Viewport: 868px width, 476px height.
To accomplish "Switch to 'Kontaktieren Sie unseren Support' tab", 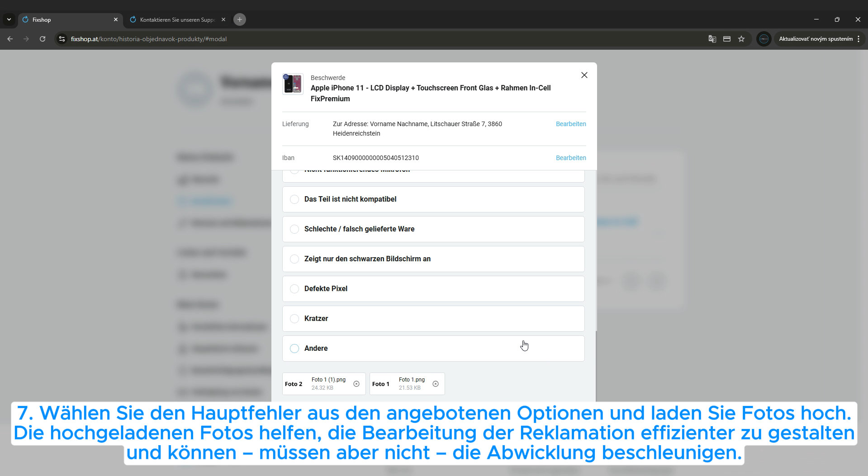I will (177, 19).
